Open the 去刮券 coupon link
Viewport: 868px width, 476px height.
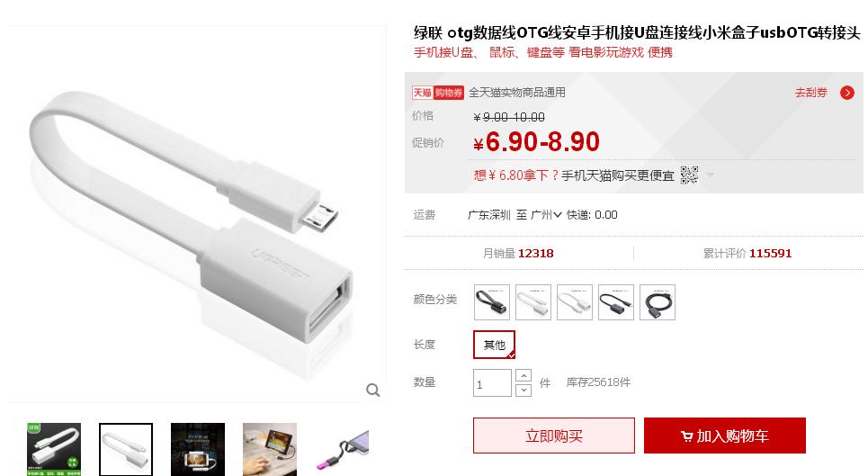click(x=810, y=93)
